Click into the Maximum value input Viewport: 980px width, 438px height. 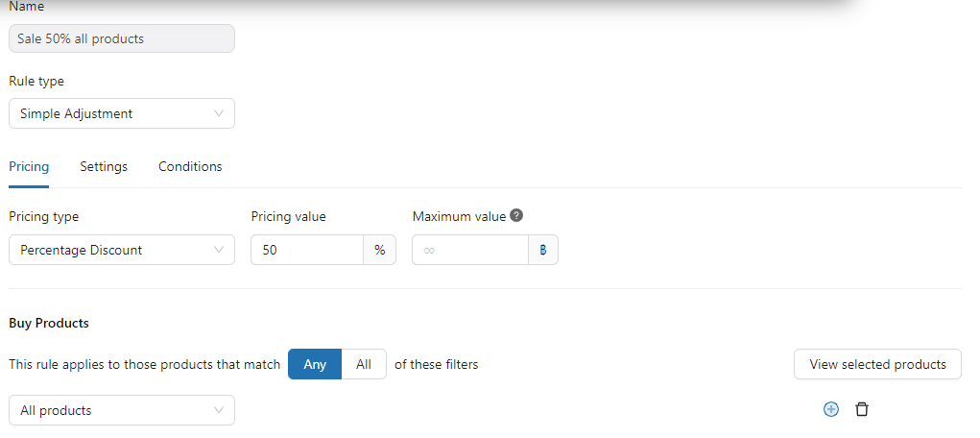(470, 250)
